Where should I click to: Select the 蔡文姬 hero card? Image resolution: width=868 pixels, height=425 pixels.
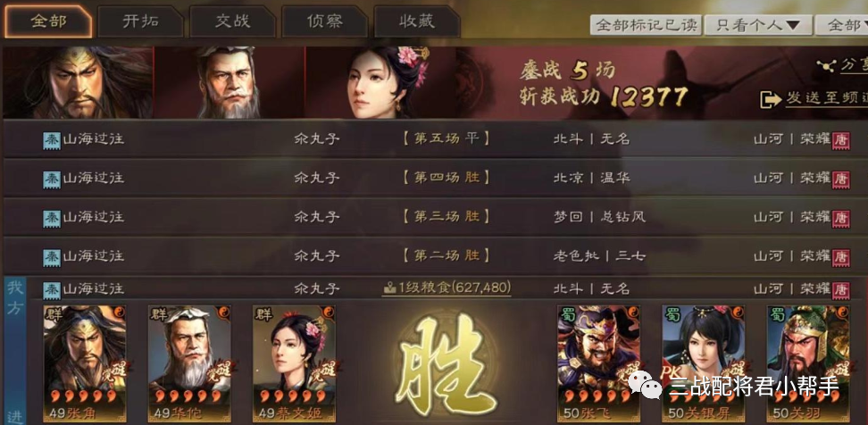(x=294, y=363)
